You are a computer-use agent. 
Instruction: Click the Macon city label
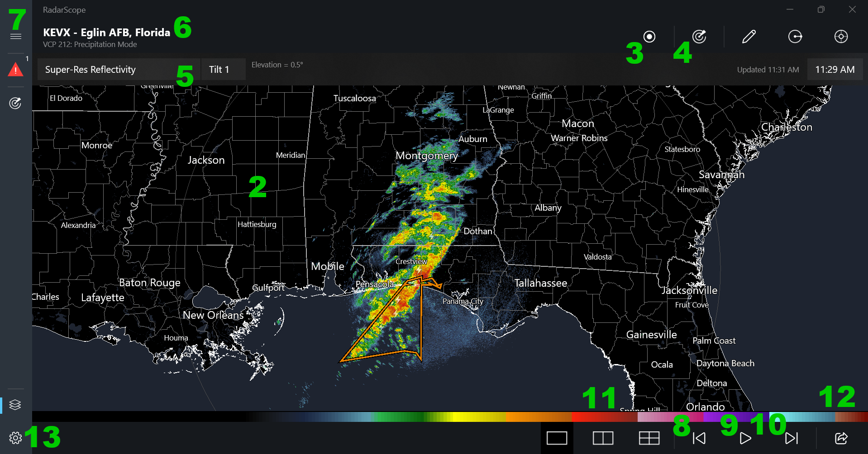point(578,123)
